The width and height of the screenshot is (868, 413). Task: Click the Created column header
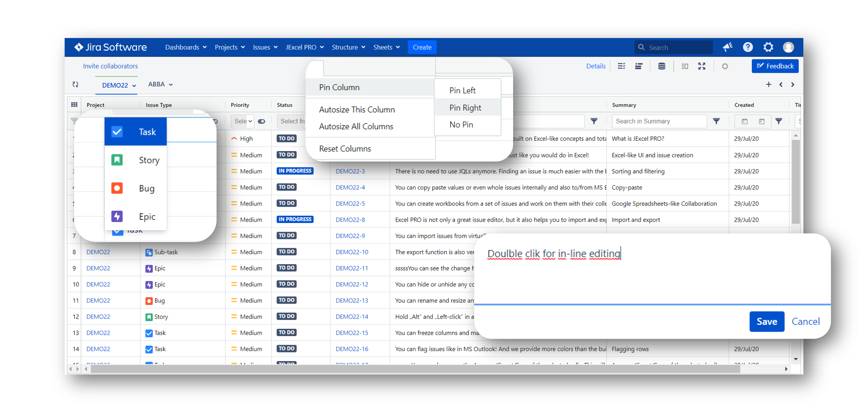click(x=744, y=105)
